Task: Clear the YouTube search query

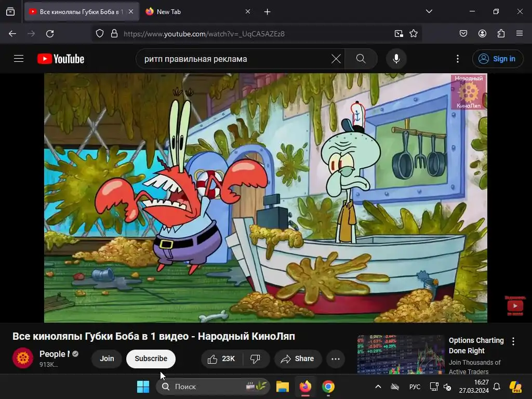Action: point(336,59)
